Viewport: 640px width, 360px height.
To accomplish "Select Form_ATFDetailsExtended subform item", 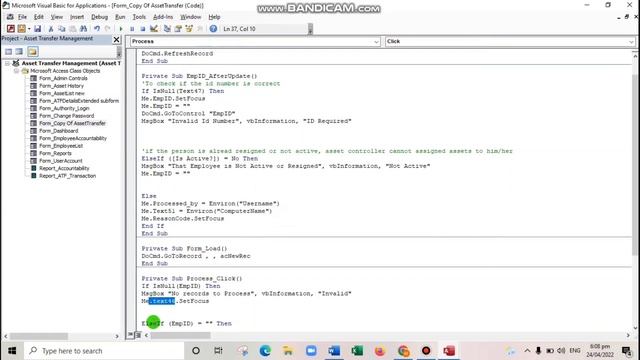I will point(79,101).
